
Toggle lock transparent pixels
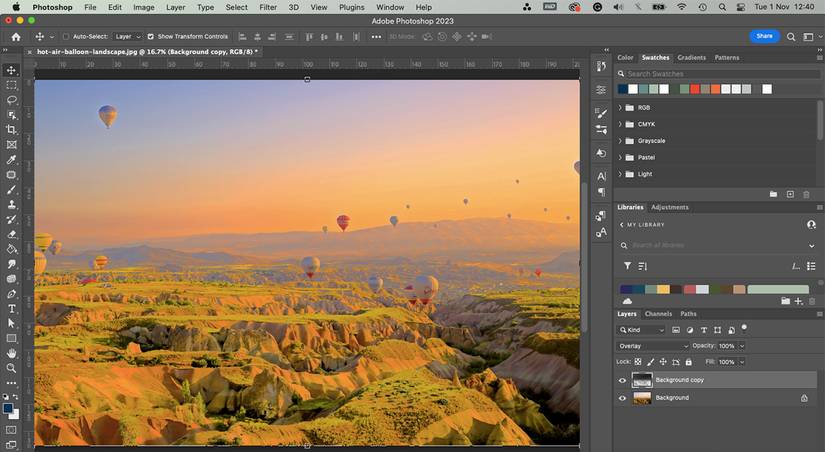click(x=638, y=362)
